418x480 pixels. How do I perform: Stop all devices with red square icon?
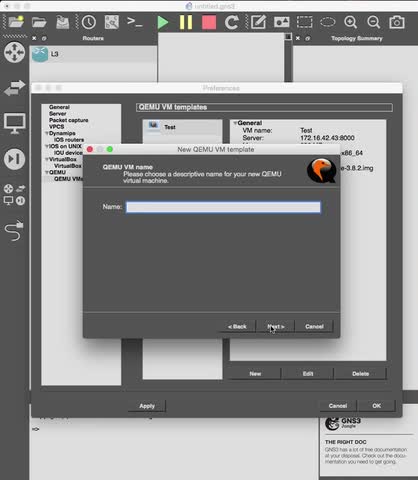[x=209, y=23]
